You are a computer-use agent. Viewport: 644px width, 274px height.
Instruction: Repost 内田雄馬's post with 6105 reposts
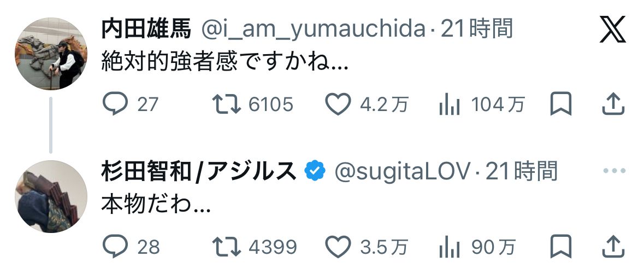point(226,104)
